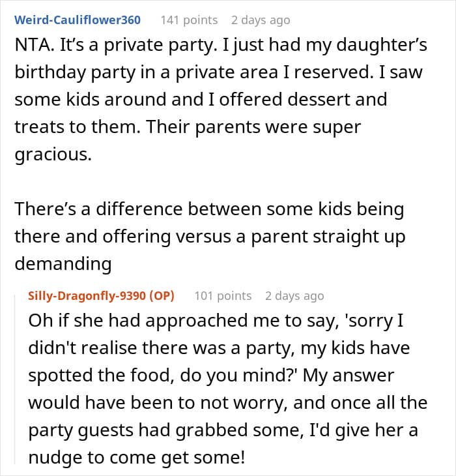This screenshot has height=476, width=456.
Task: Click the word "demanding" ending the top comment
Action: (63, 263)
